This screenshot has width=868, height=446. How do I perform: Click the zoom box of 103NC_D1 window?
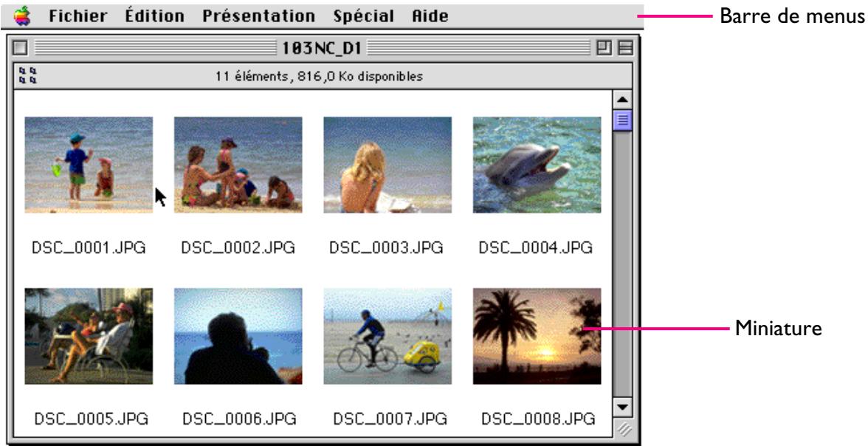604,48
